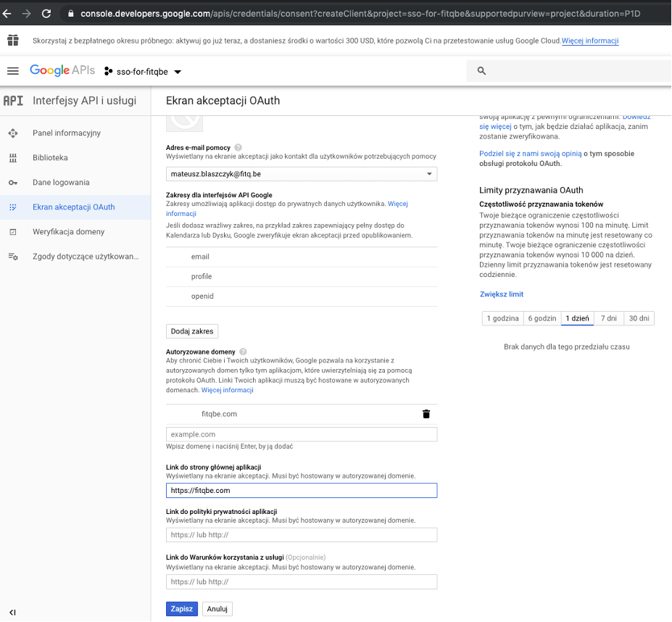Viewport: 672px width, 622px height.
Task: Delete the fitqbe.com domain with trash icon
Action: tap(426, 414)
